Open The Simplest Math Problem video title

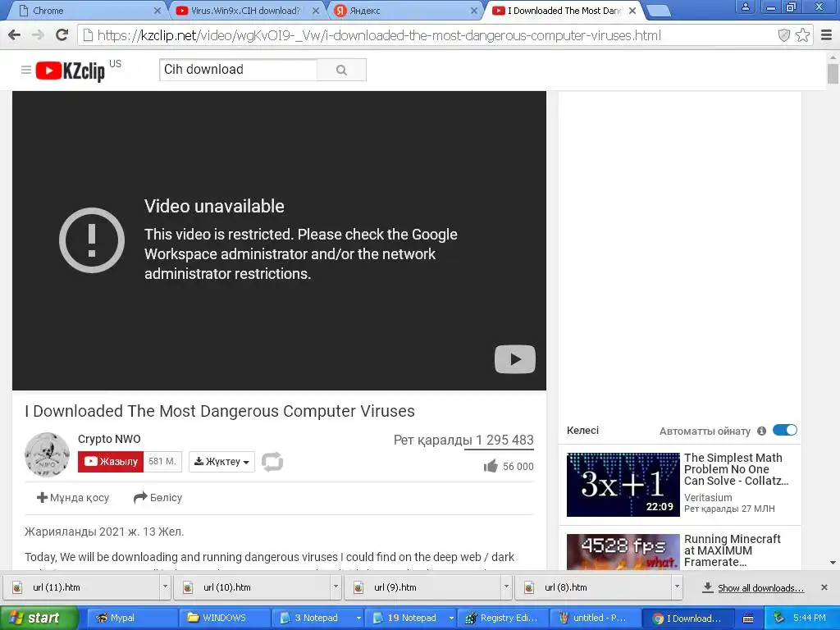coord(735,469)
